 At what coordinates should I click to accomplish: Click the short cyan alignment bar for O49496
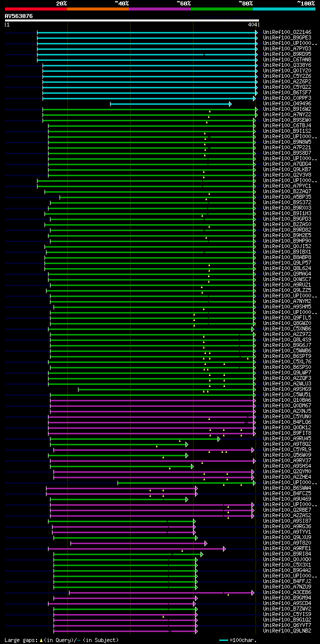[170, 104]
